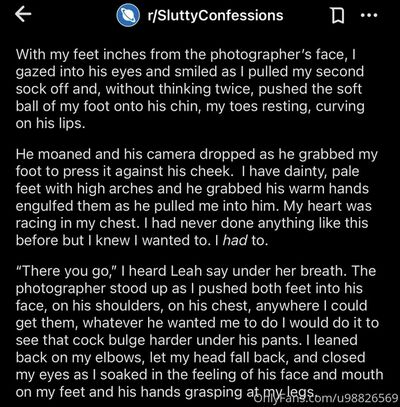This screenshot has width=400, height=407.
Task: Open the planet community avatar icon
Action: pyautogui.click(x=128, y=15)
